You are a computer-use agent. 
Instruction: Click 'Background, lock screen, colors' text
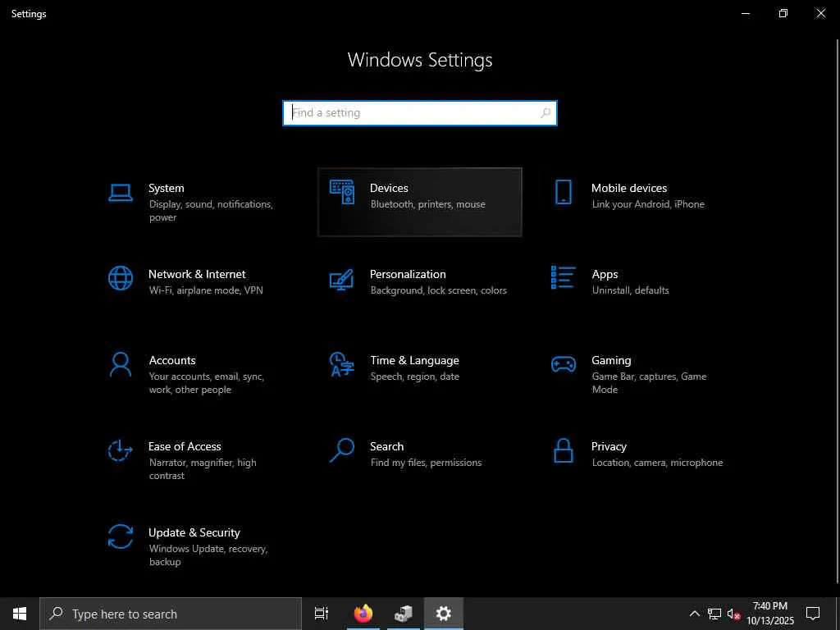click(x=439, y=290)
